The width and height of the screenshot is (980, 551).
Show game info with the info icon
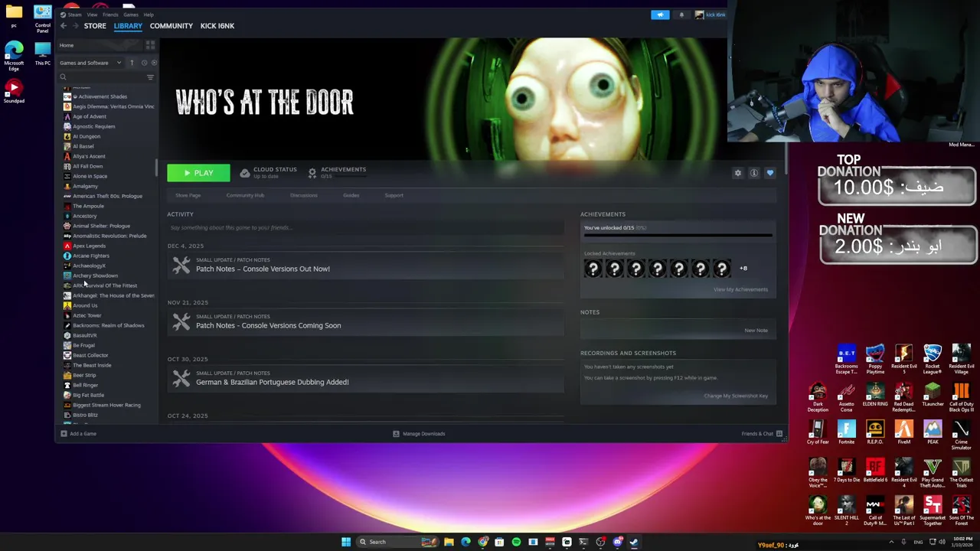coord(754,173)
